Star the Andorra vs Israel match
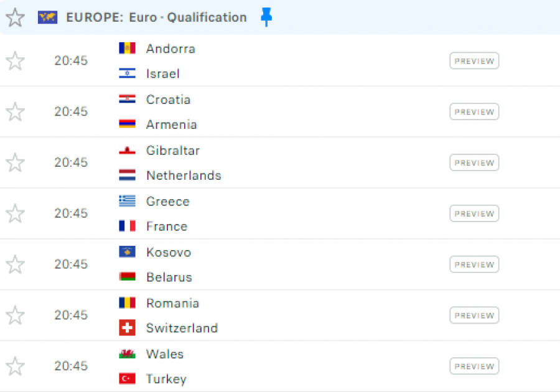The width and height of the screenshot is (560, 392). click(15, 61)
